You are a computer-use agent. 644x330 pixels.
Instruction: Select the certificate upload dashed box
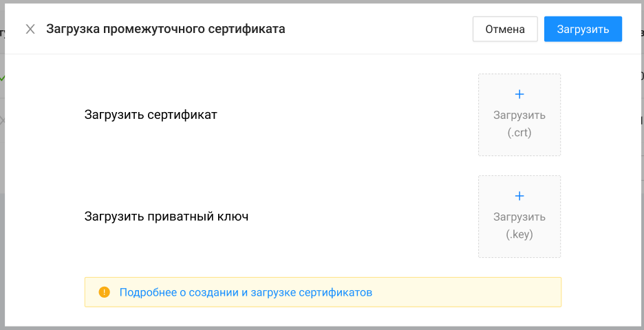point(519,115)
